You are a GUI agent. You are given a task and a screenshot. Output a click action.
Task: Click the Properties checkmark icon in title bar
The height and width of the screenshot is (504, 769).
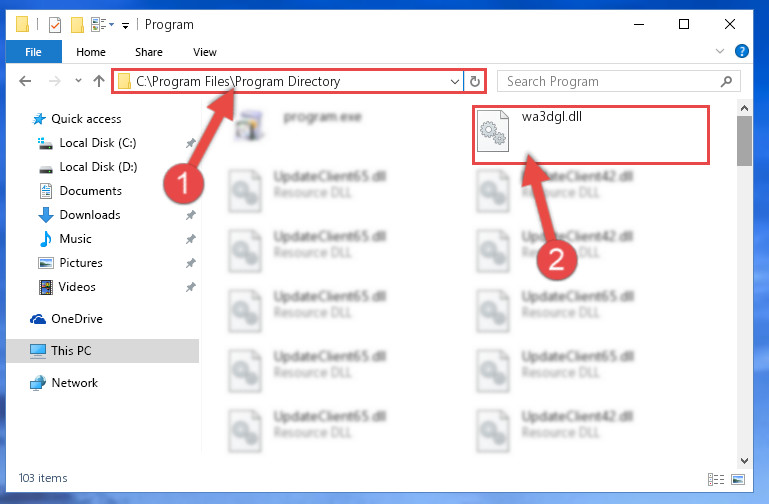(x=55, y=25)
